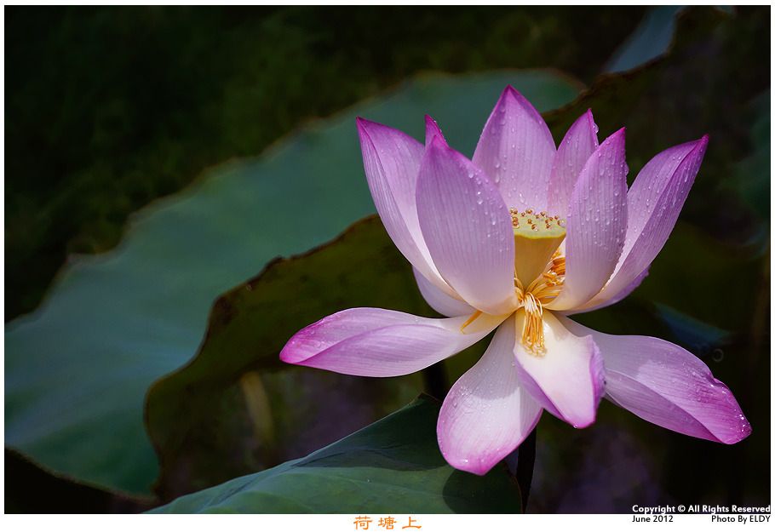Open the lotus flower photograph
775x532 pixels.
[387, 260]
